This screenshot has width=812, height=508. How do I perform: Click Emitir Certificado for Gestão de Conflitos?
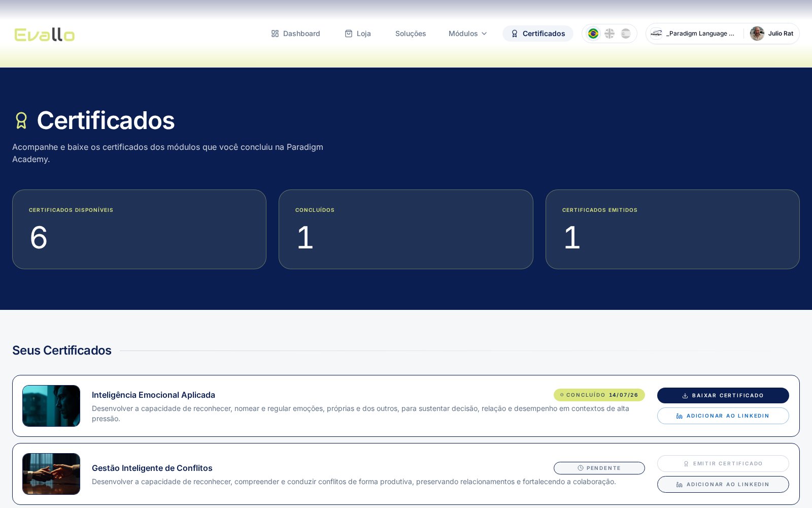[723, 464]
